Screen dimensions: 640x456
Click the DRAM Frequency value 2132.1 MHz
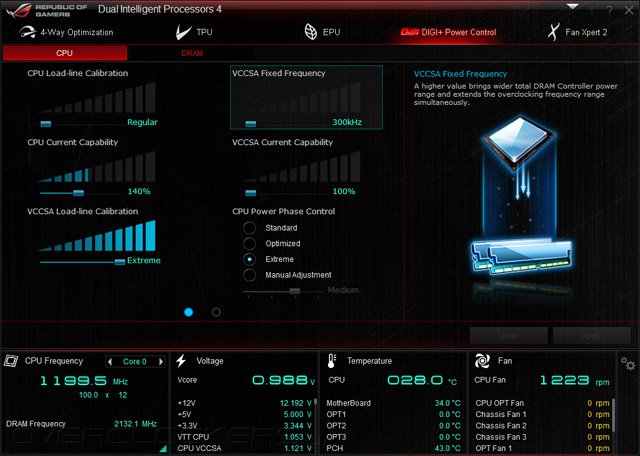point(136,424)
